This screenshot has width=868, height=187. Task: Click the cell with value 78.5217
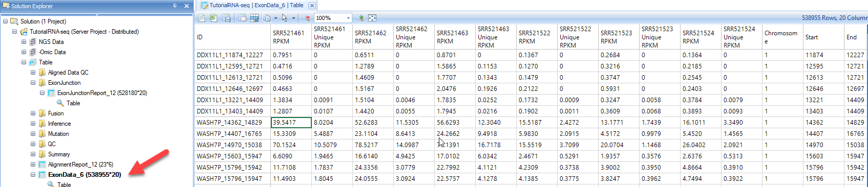point(373,145)
